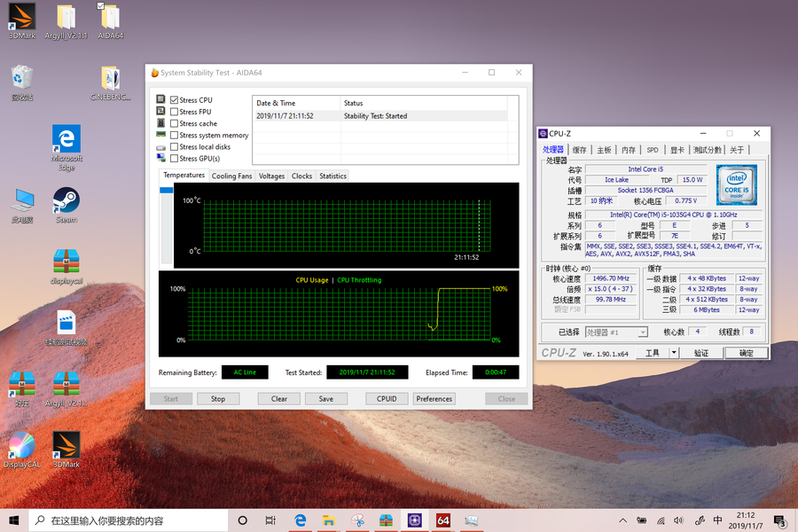Screen dimensions: 798x532
Task: Open the archive manager icon on the taskbar
Action: click(x=386, y=520)
